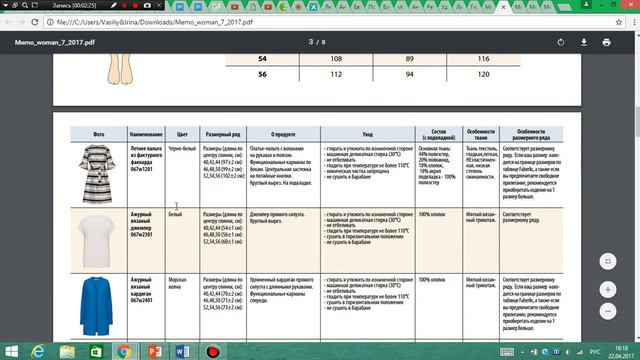
Task: Open PowerPoint from the taskbar
Action: tap(154, 351)
